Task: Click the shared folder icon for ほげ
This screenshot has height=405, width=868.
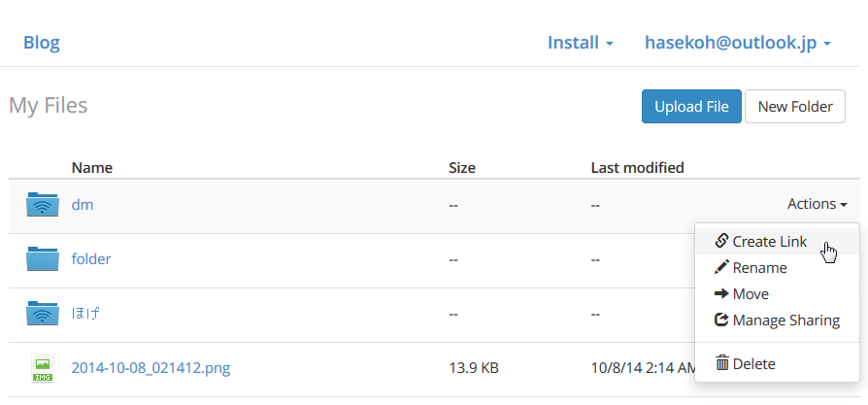Action: (x=43, y=313)
